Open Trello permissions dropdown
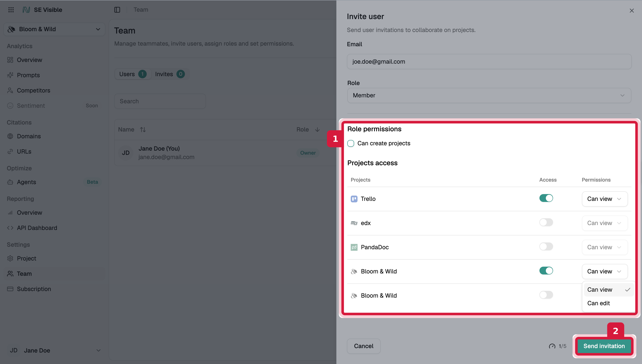642x364 pixels. [604, 199]
